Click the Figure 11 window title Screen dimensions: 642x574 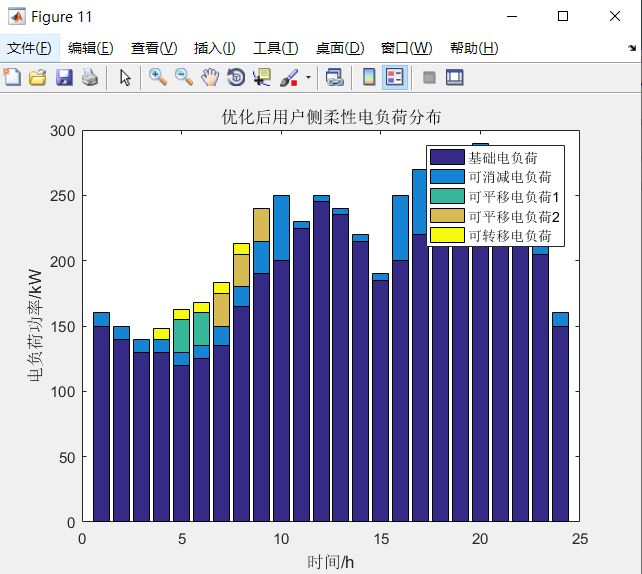tap(61, 17)
